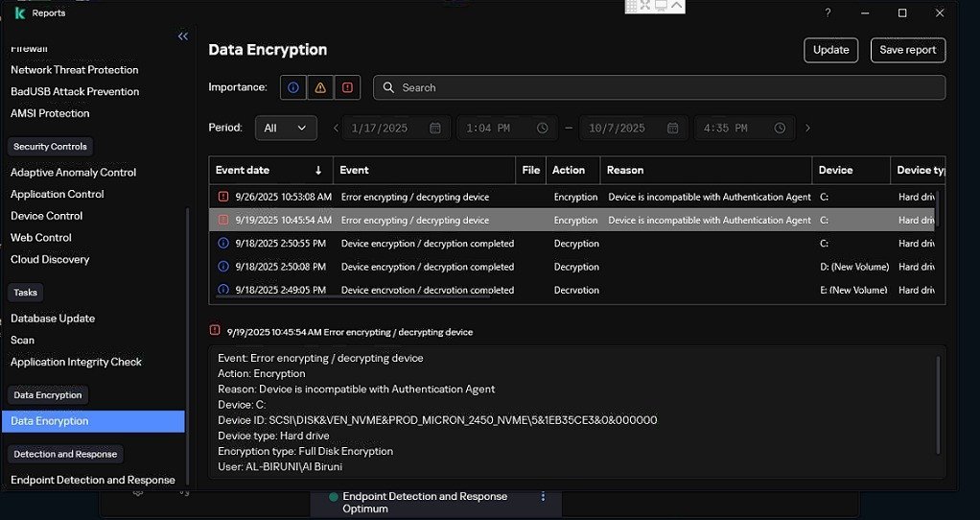Open Device Control report
This screenshot has height=520, width=980.
click(47, 216)
